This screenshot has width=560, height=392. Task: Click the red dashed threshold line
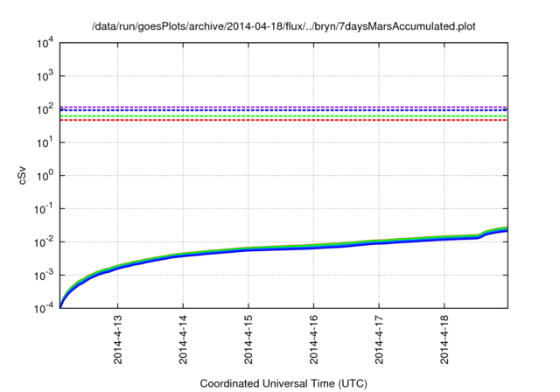point(283,120)
